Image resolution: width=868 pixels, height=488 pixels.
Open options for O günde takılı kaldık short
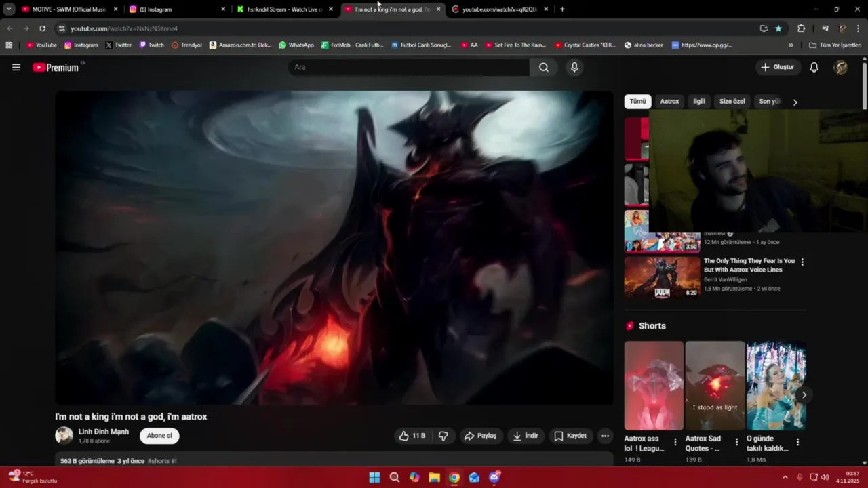coord(797,442)
